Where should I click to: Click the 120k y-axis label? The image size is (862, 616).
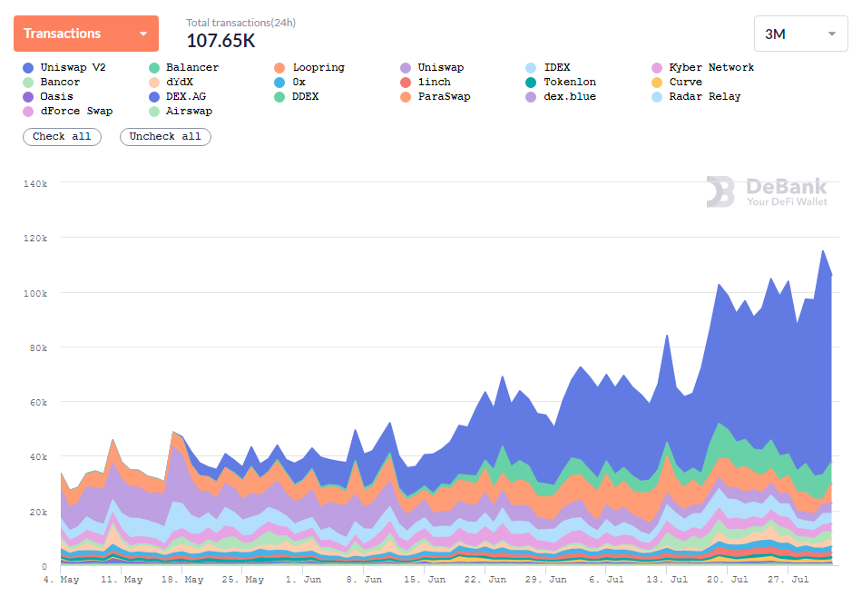(35, 238)
